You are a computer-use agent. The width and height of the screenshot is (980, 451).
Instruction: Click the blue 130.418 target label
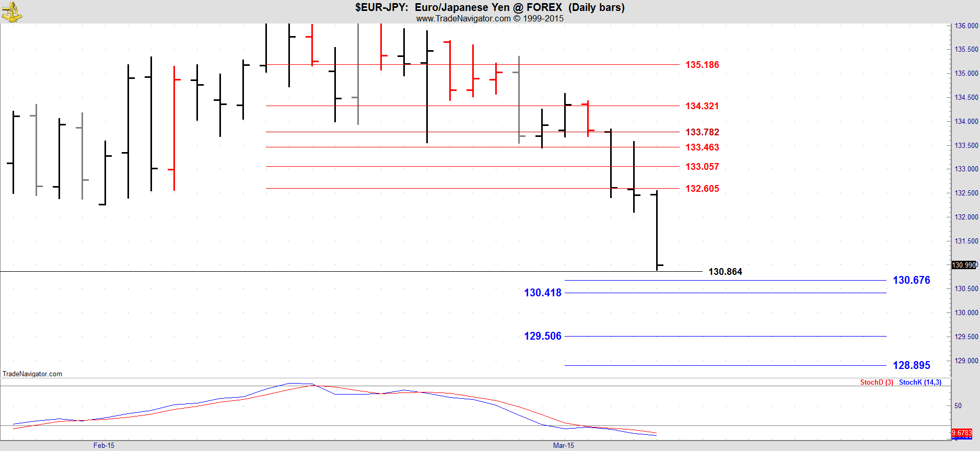[x=542, y=293]
